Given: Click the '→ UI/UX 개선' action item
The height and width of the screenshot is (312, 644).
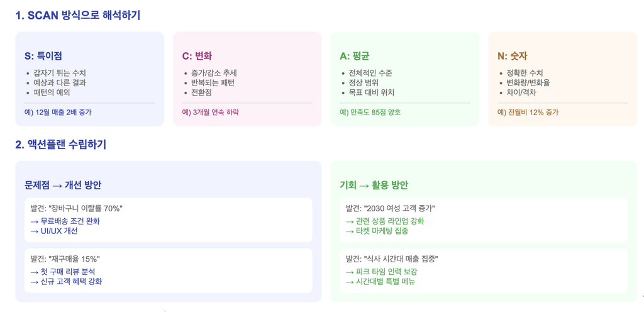Looking at the screenshot, I should point(54,231).
